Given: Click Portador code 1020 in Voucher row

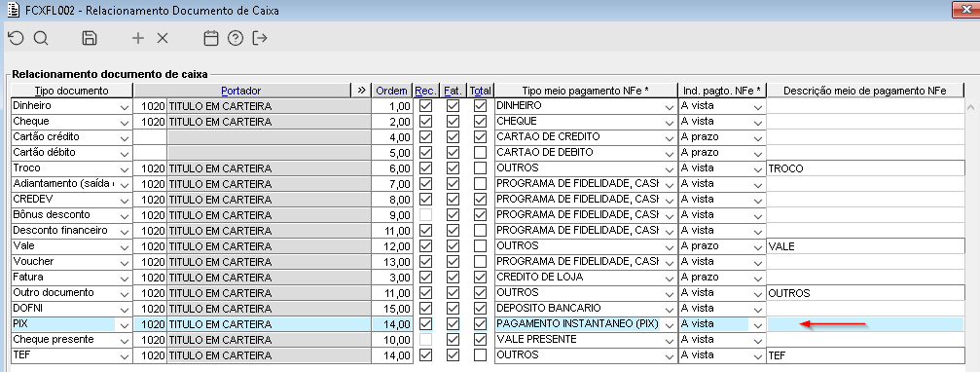Looking at the screenshot, I should (150, 262).
